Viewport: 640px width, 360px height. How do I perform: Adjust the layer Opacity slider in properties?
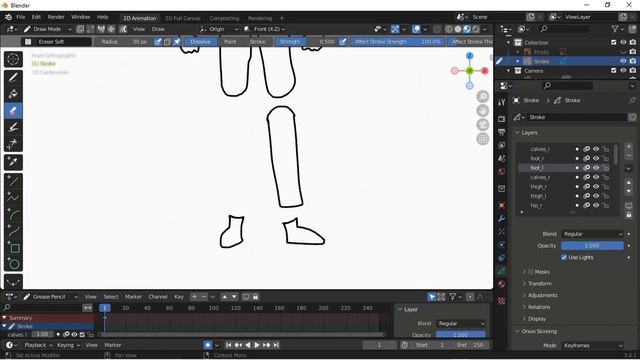point(592,246)
